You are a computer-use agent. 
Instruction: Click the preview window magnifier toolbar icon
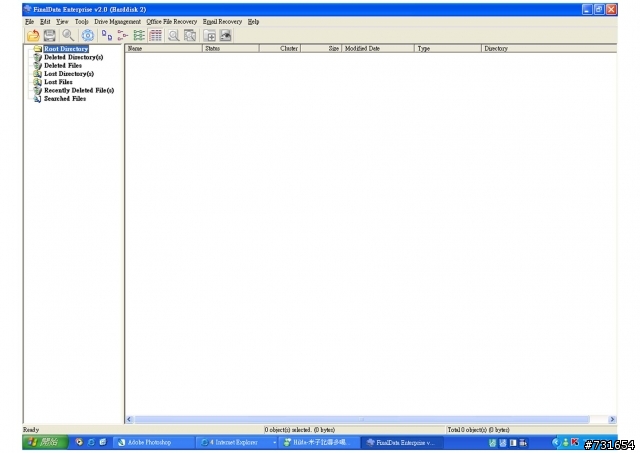point(190,36)
